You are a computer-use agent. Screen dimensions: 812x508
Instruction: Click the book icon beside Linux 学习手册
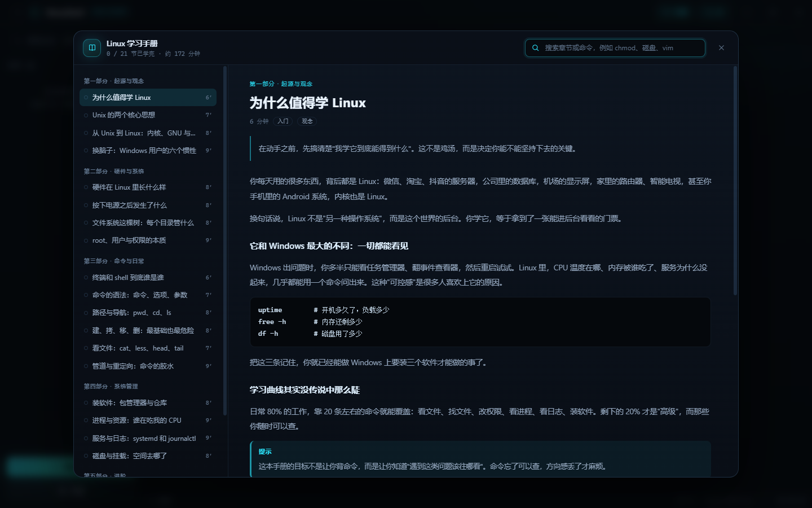coord(92,48)
